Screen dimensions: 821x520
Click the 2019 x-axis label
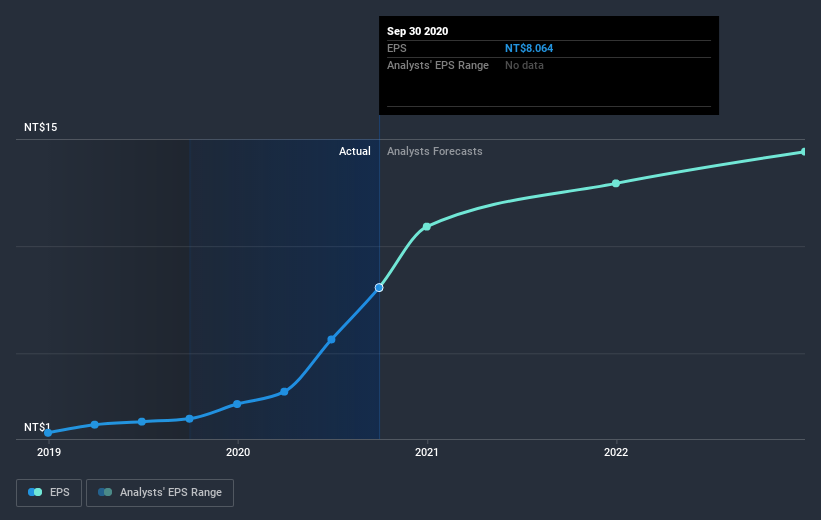[48, 452]
